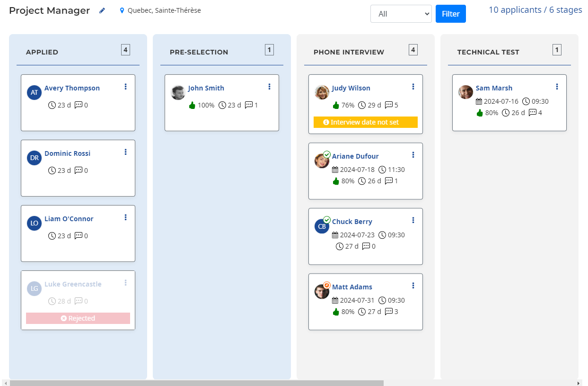588x386 pixels.
Task: Click the APPLIED column header
Action: (42, 52)
